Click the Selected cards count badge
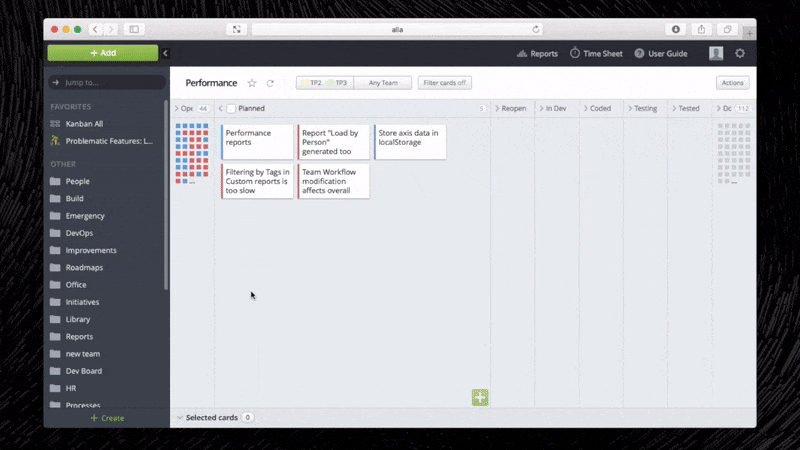The height and width of the screenshot is (450, 800). [247, 417]
